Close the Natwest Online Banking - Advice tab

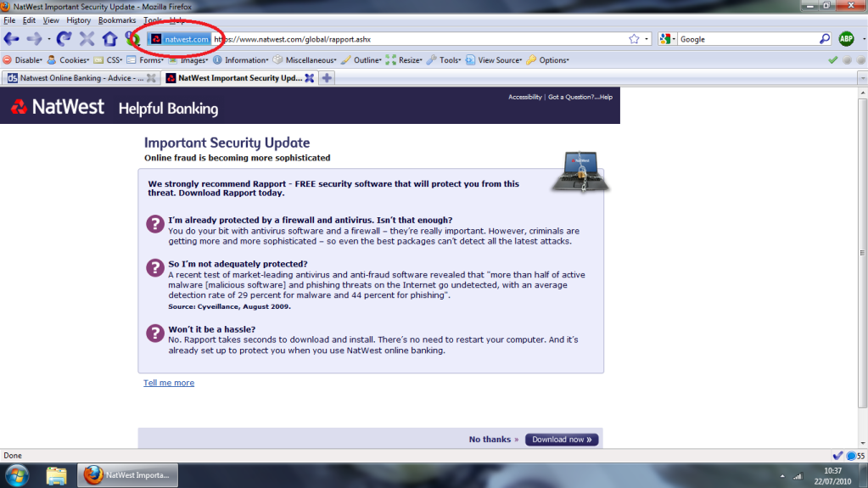point(151,78)
